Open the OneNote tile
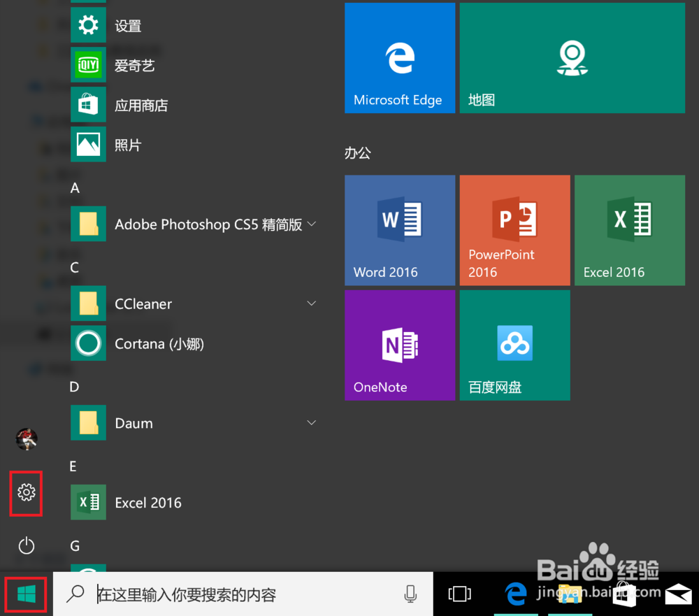Screen dimensions: 699x616 399,345
